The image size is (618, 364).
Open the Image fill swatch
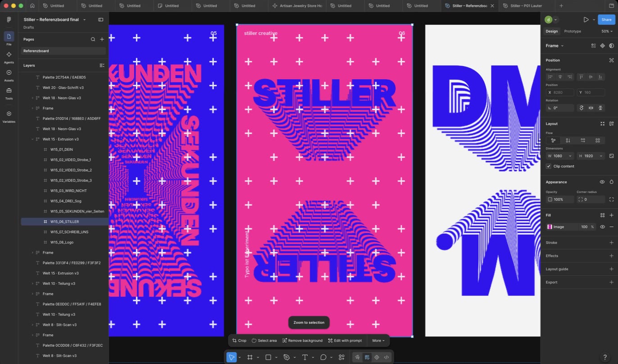pyautogui.click(x=550, y=227)
